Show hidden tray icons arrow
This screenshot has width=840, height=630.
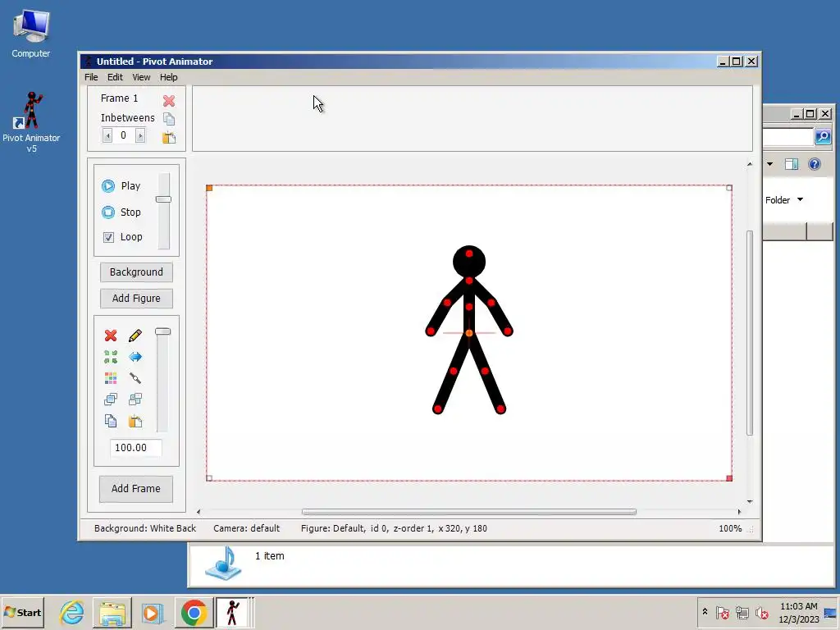[705, 612]
